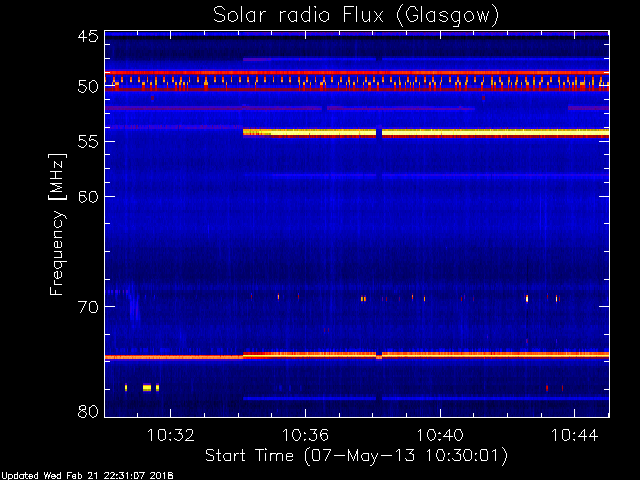Click the chart title 'Solar radio Flux (Glasgow)'
The height and width of the screenshot is (480, 640).
pos(356,16)
